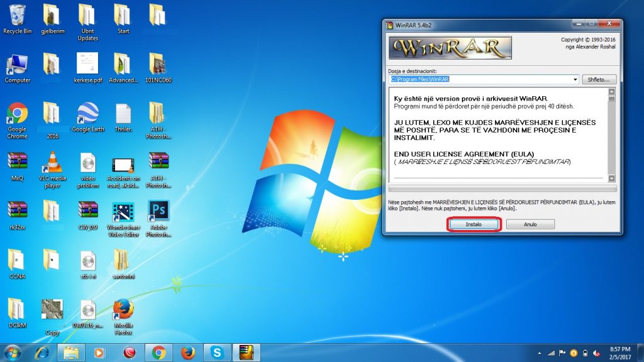644x362 pixels.
Task: Select the Wondershare Video Editor shortcut
Action: 123,219
